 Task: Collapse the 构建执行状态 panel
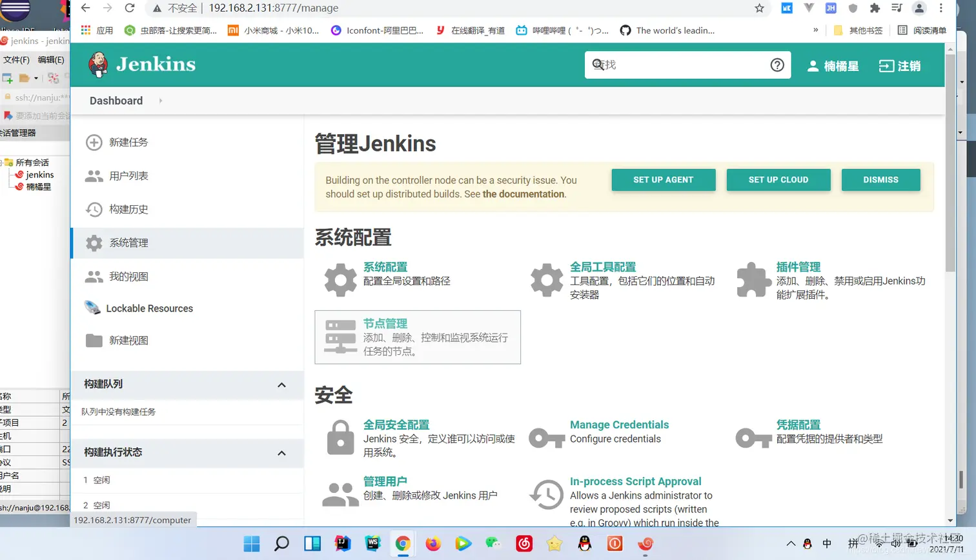(x=281, y=452)
